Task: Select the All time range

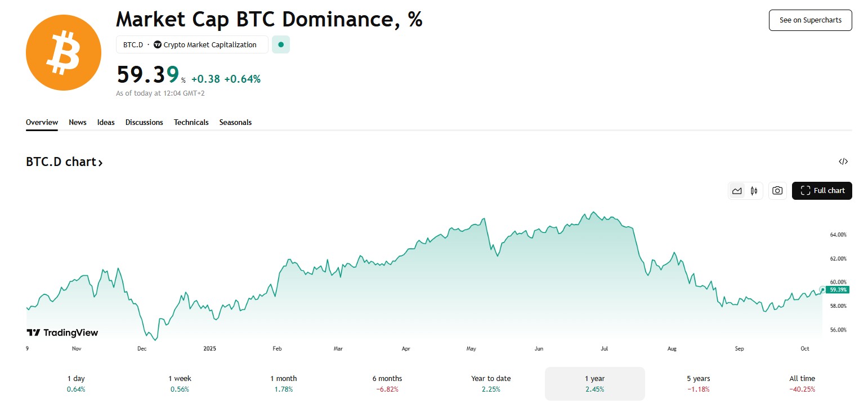Action: tap(802, 383)
